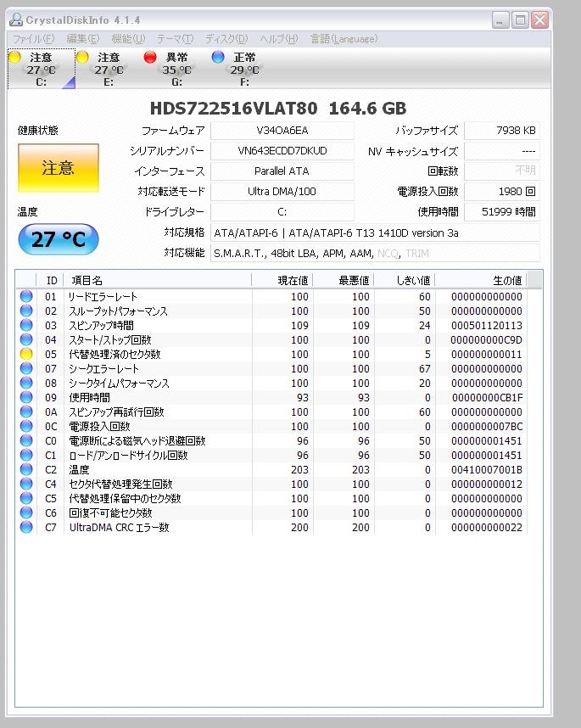Click the interface field Parallel ATA

point(282,171)
